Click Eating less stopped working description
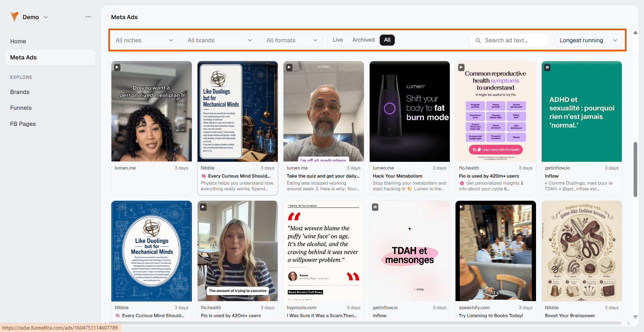 point(323,186)
